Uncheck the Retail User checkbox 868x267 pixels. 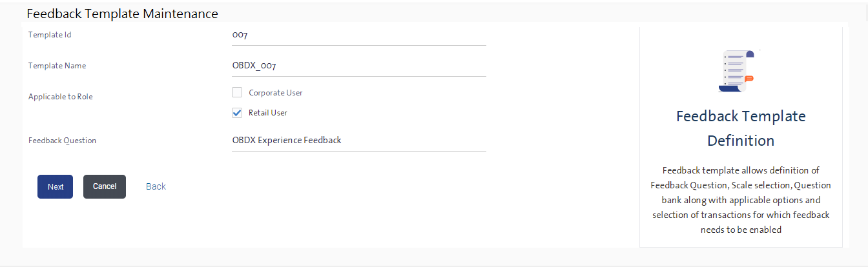237,113
